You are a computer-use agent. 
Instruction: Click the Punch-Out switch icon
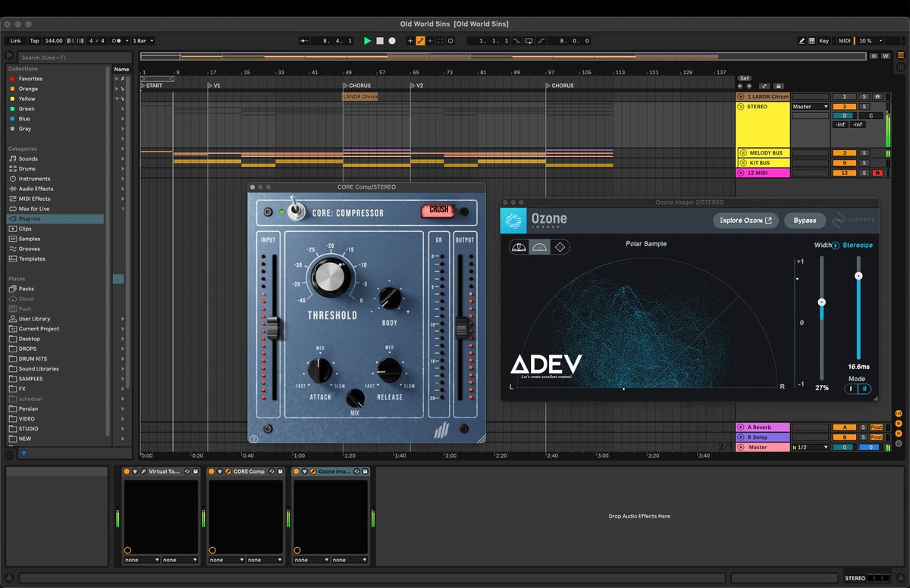click(x=541, y=41)
